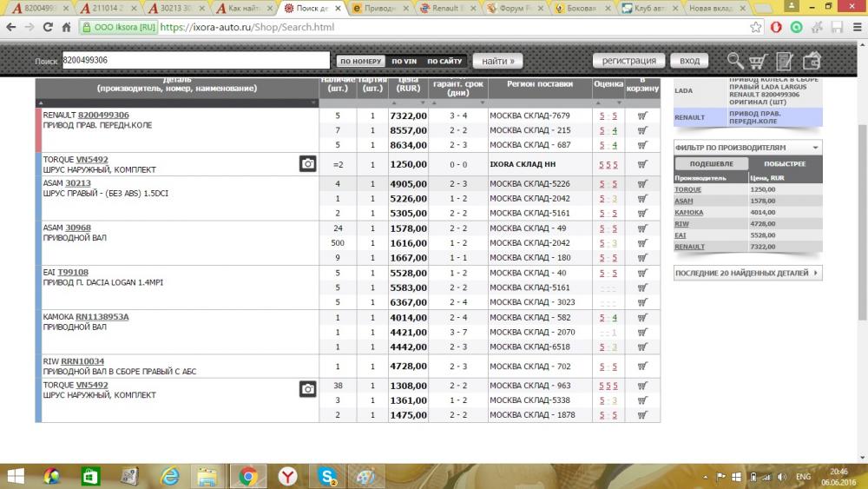The width and height of the screenshot is (868, 489).
Task: Switch filter to ПОБЫСТРЕЕ
Action: pyautogui.click(x=785, y=164)
